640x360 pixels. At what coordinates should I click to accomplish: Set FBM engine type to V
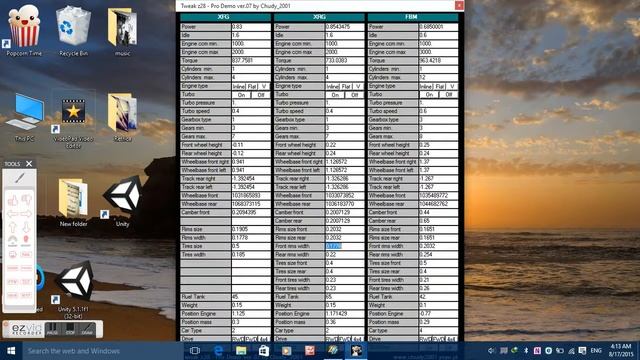(452, 87)
